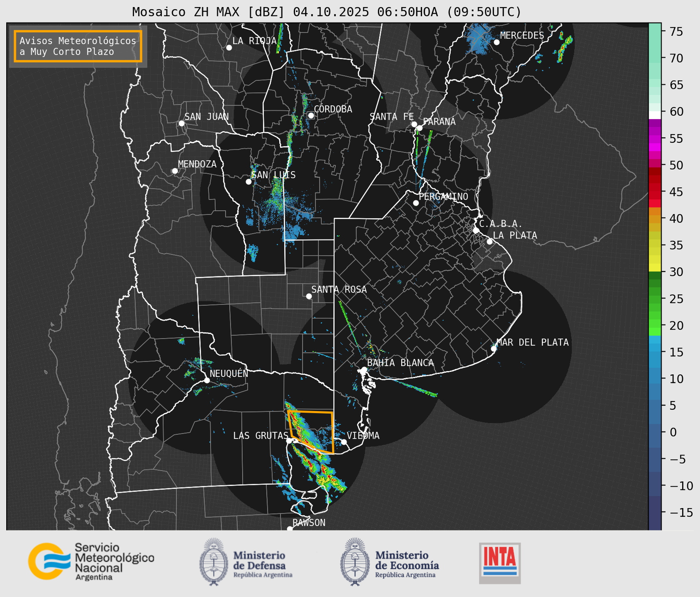
Task: Click the map title 'Mosaico ZH MAX [dBZ]'
Action: pos(209,12)
